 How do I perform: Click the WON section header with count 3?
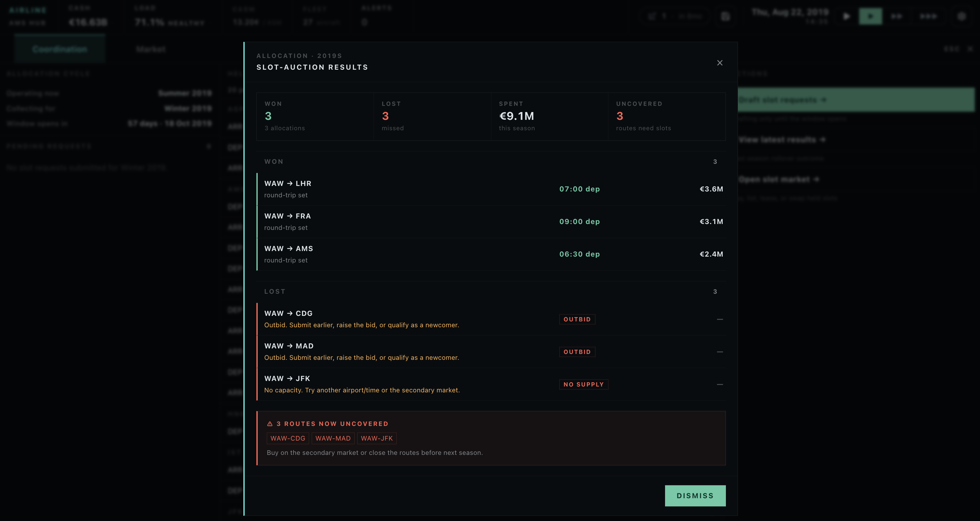(x=491, y=162)
